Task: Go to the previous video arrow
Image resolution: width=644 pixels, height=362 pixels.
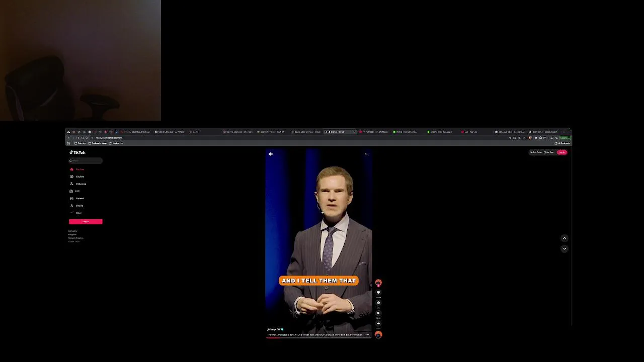Action: tap(565, 238)
